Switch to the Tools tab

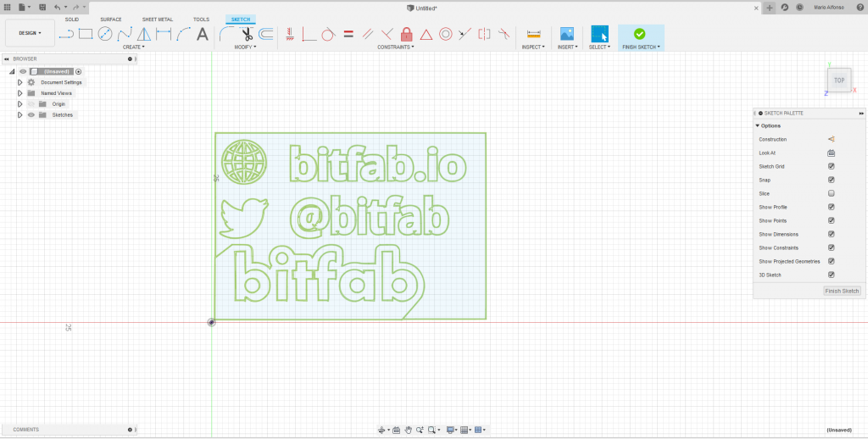coord(201,19)
